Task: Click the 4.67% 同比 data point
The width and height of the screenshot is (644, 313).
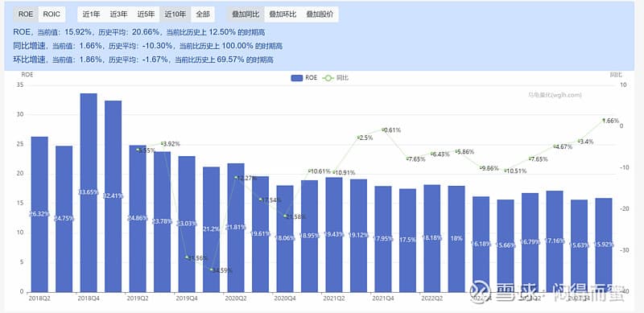Action: (555, 146)
